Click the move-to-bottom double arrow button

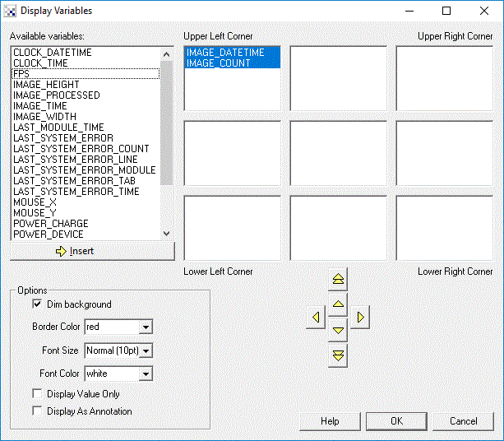[x=338, y=355]
